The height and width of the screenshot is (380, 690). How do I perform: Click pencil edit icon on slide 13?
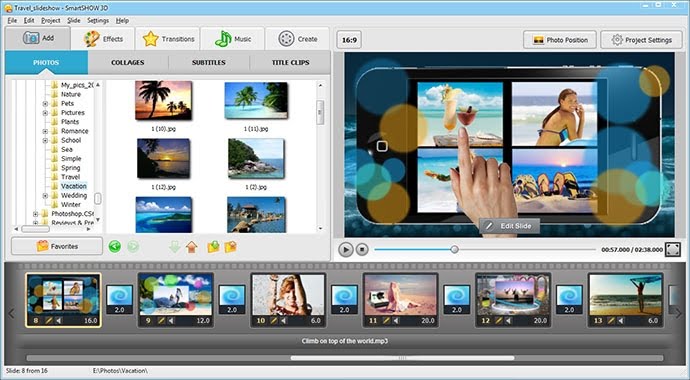coord(611,321)
